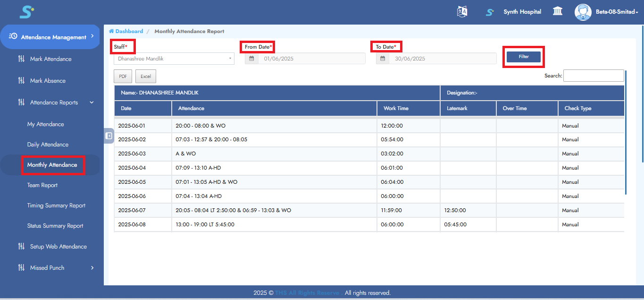Export the report using Excel button
This screenshot has height=300, width=644.
click(145, 77)
